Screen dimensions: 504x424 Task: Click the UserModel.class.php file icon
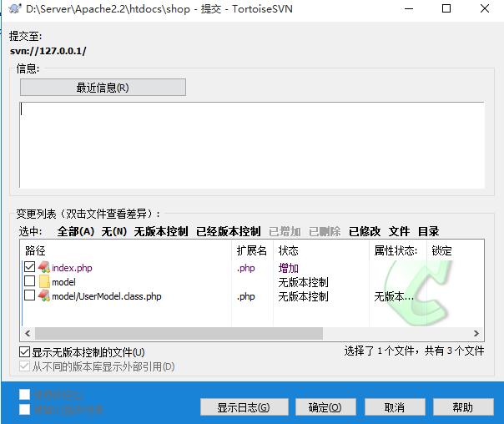point(44,296)
